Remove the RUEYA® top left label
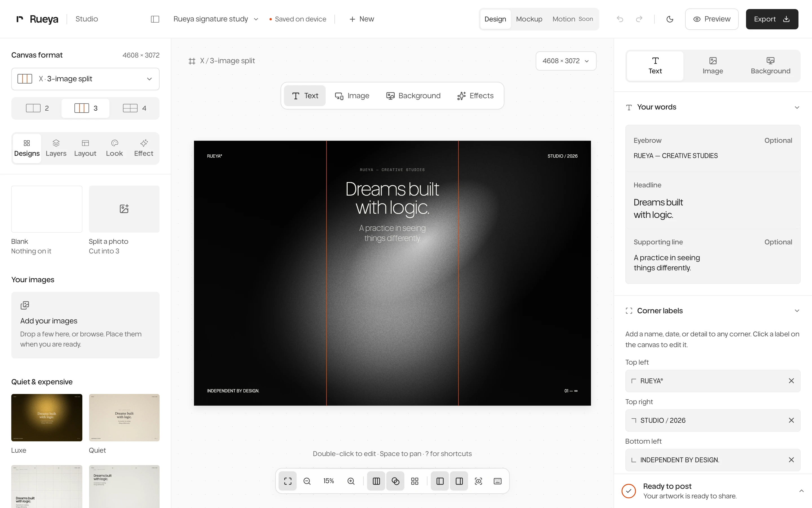812x508 pixels. 791,381
